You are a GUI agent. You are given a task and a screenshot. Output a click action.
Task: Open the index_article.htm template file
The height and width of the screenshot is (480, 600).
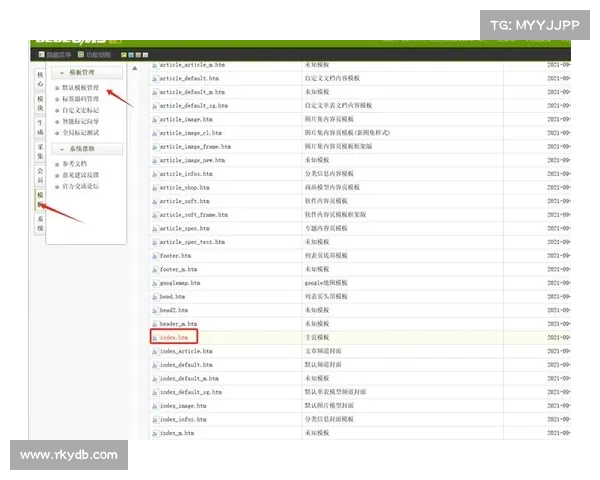click(x=186, y=351)
